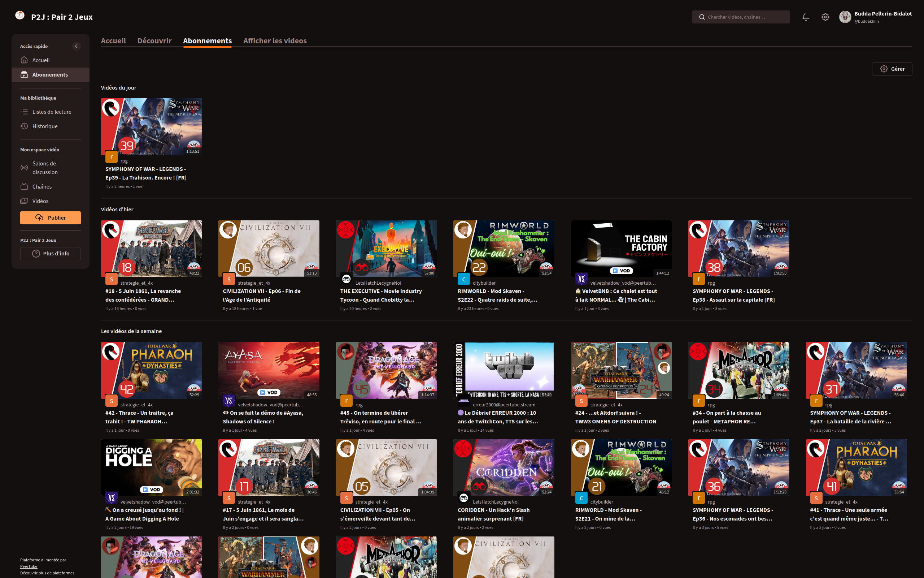Open title '#41 - Thrace - Une seule armée'

click(x=849, y=514)
